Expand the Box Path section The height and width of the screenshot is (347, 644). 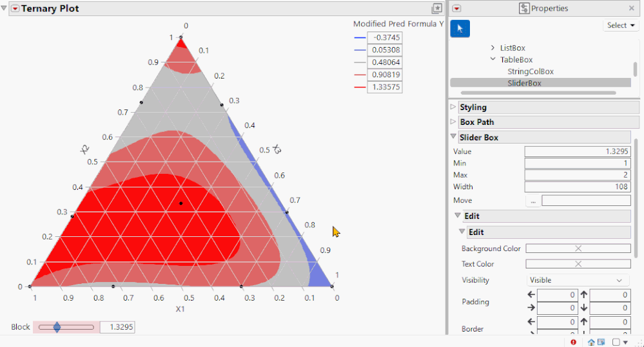pos(453,122)
